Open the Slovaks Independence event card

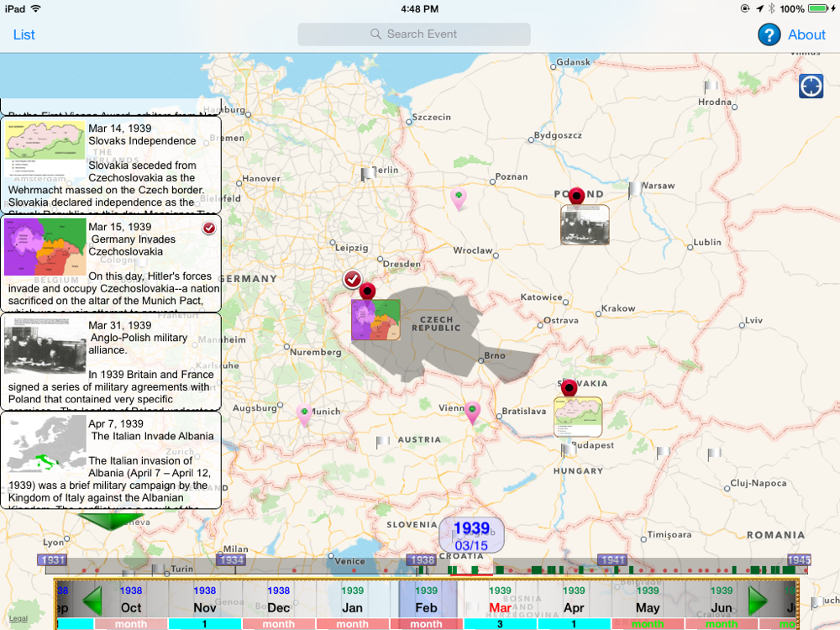(x=111, y=165)
